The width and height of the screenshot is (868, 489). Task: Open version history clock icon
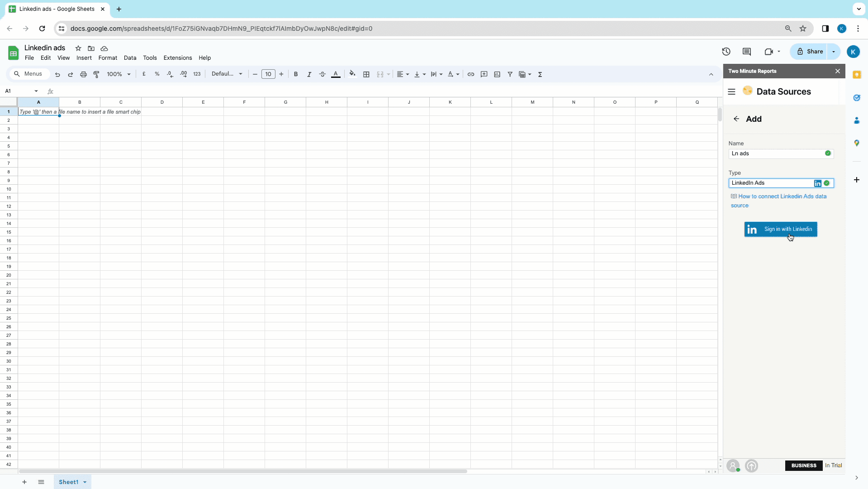726,52
